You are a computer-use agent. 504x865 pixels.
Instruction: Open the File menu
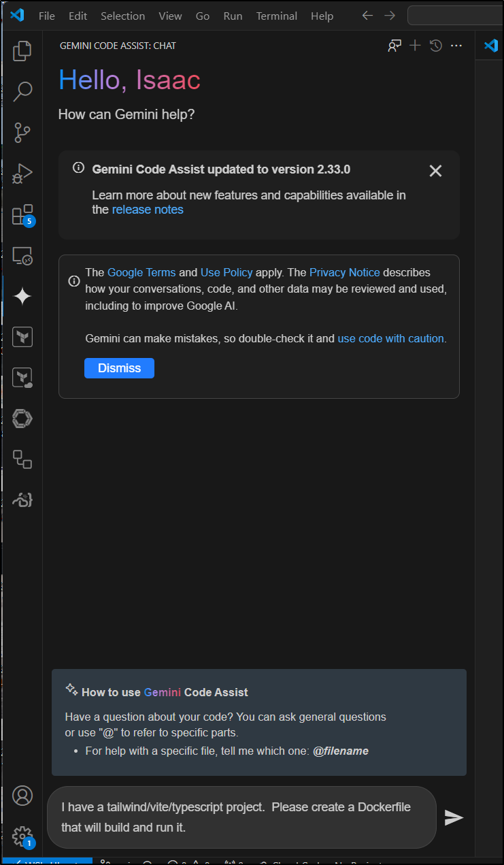(x=47, y=16)
